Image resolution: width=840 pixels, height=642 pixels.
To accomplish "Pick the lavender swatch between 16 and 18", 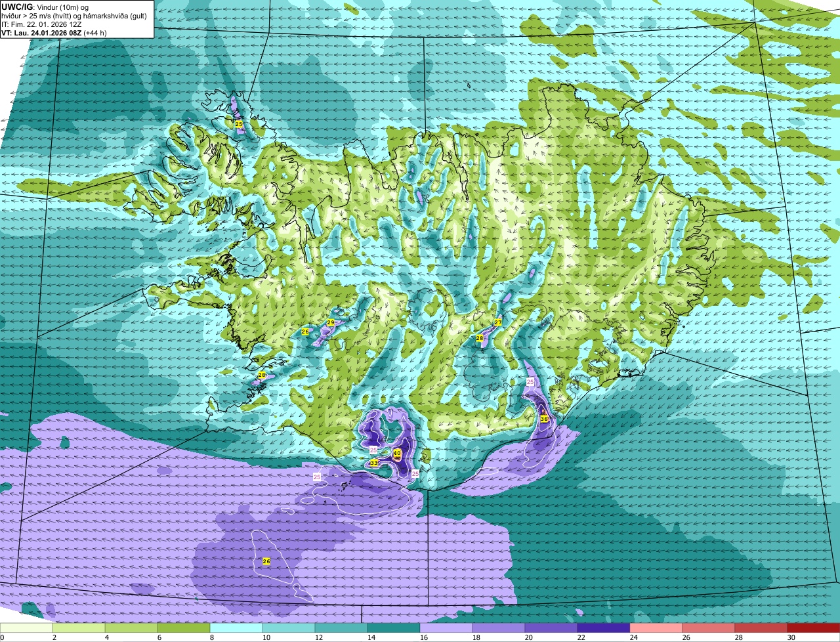I will pyautogui.click(x=446, y=628).
